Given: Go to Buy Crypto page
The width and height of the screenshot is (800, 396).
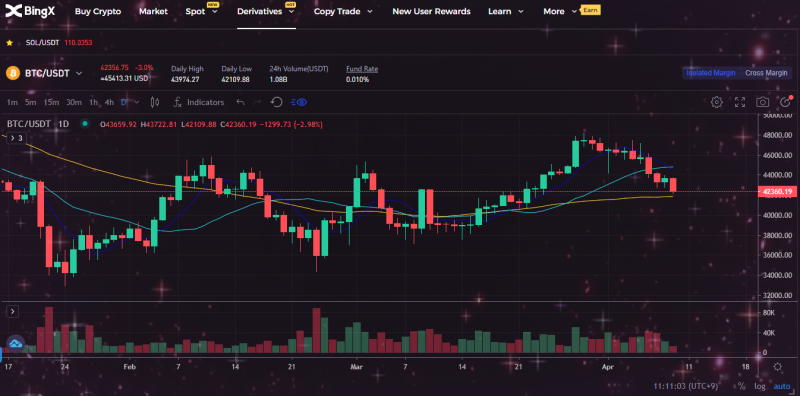Looking at the screenshot, I should (98, 11).
